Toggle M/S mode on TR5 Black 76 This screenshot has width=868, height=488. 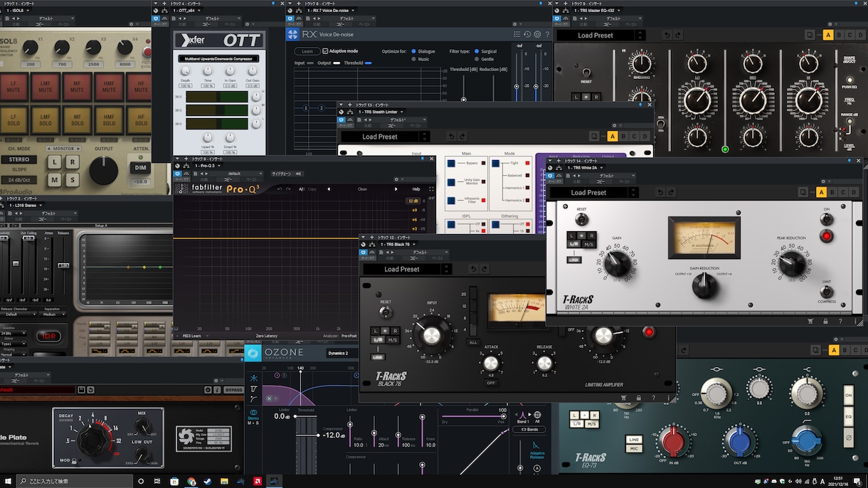[393, 340]
